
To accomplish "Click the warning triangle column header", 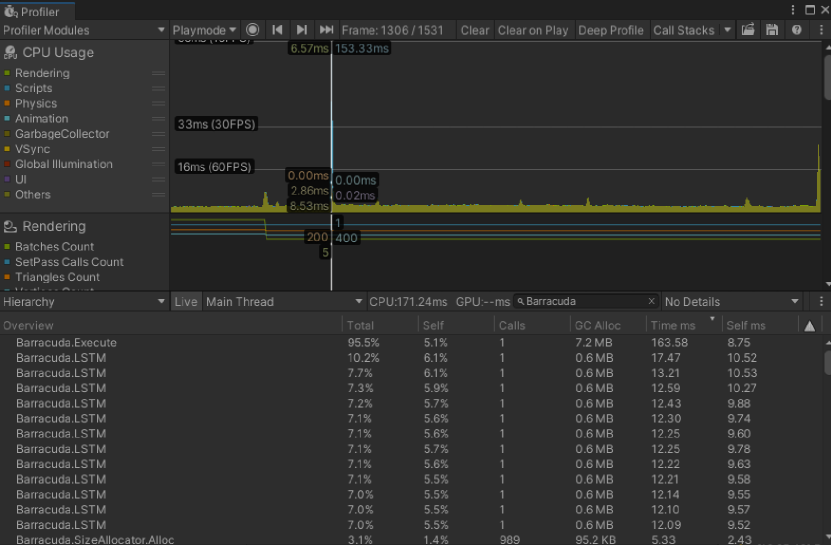I will (810, 325).
